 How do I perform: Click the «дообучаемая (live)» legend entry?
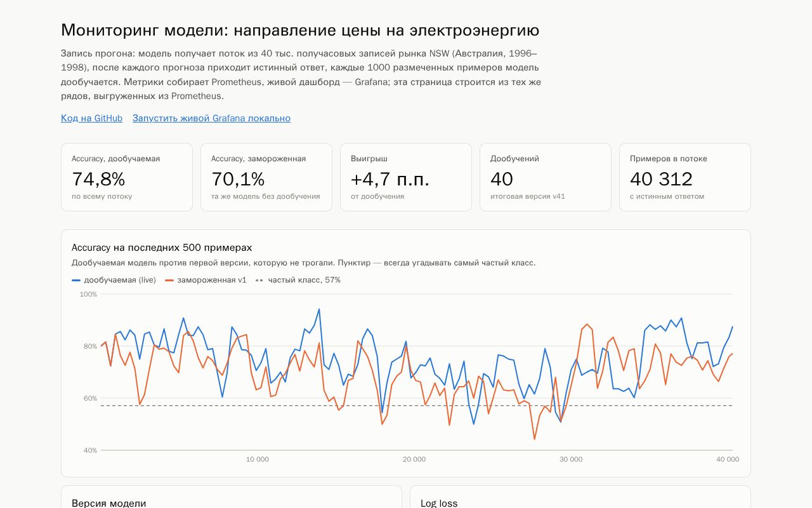[114, 280]
